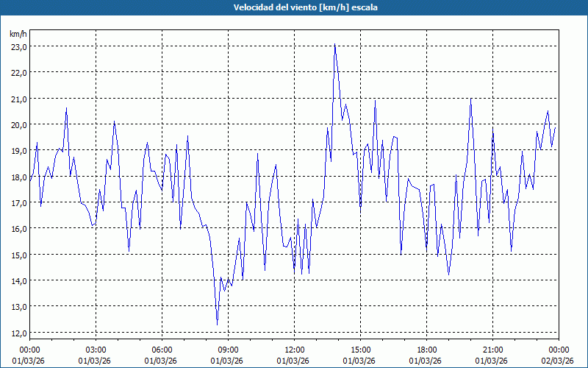Viewport: 588px width, 368px height.
Task: Click the 23,0 y-axis label
Action: (x=18, y=46)
